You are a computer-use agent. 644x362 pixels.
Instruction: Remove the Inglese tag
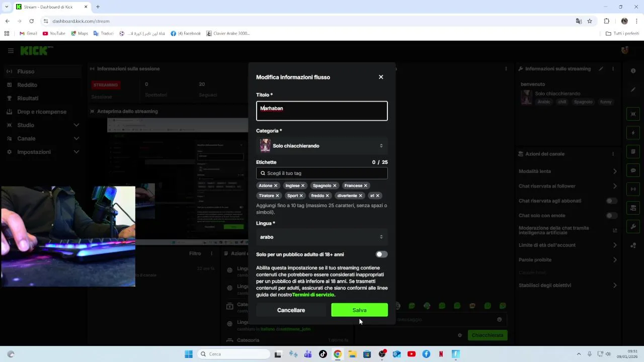(x=303, y=186)
